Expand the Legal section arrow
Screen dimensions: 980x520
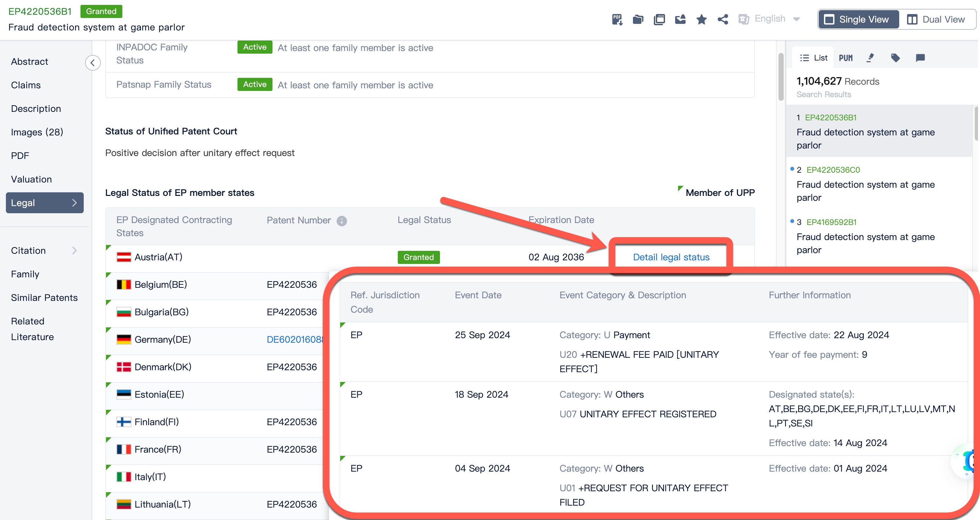point(75,203)
